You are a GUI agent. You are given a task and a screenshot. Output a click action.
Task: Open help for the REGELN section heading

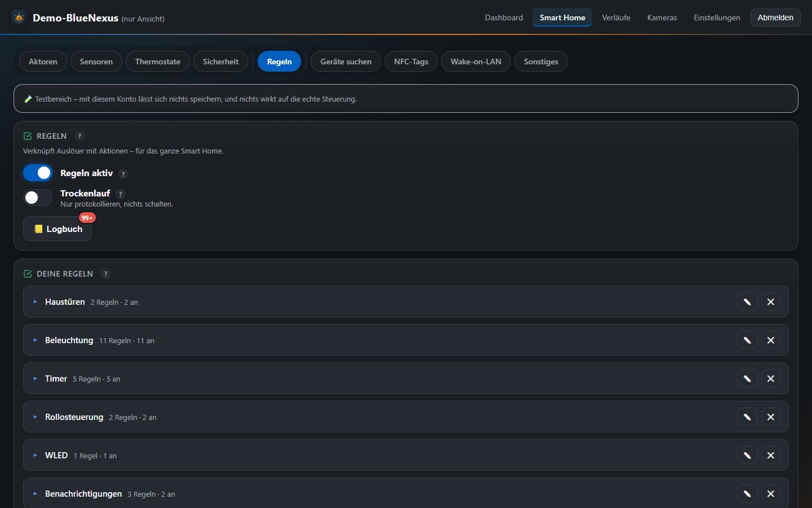click(x=80, y=136)
